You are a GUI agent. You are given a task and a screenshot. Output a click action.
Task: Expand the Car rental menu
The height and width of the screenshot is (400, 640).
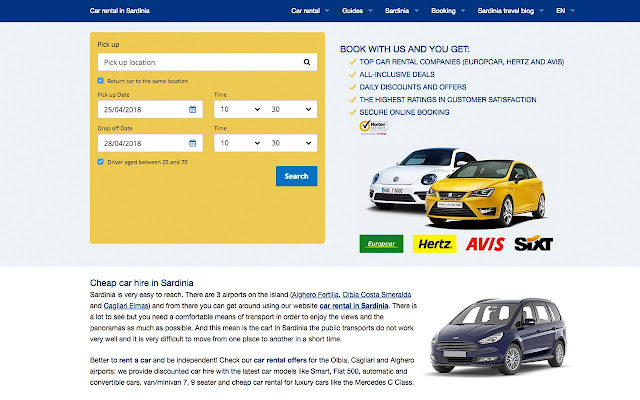310,11
